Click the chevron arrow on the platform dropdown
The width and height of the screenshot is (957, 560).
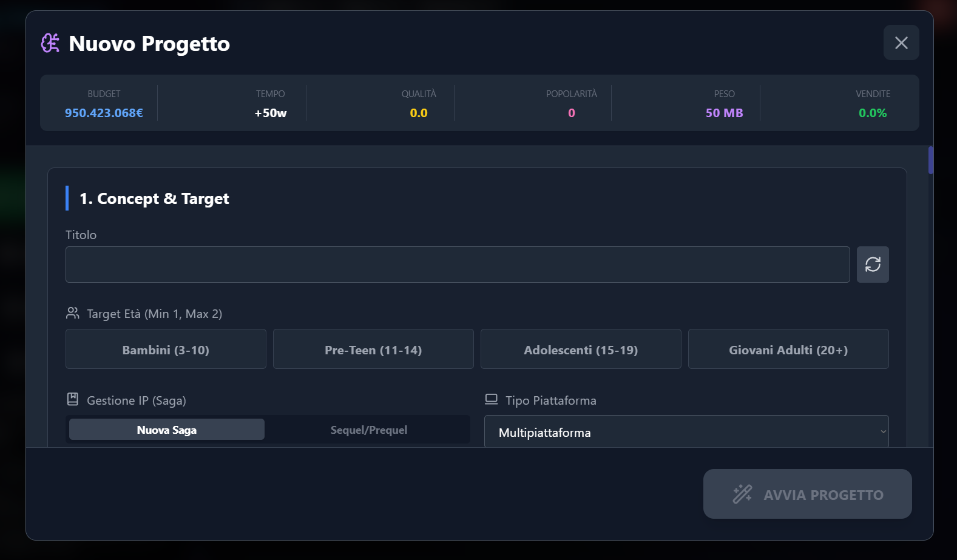(x=883, y=431)
